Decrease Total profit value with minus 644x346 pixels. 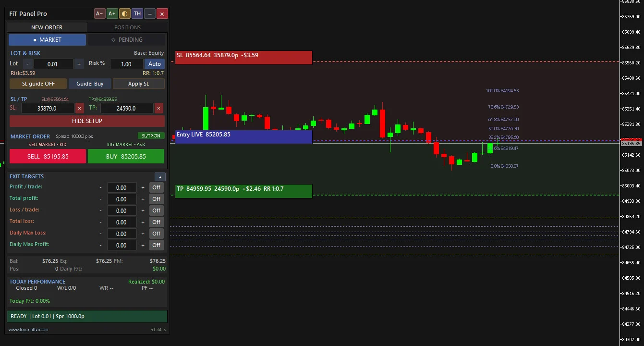coord(100,199)
